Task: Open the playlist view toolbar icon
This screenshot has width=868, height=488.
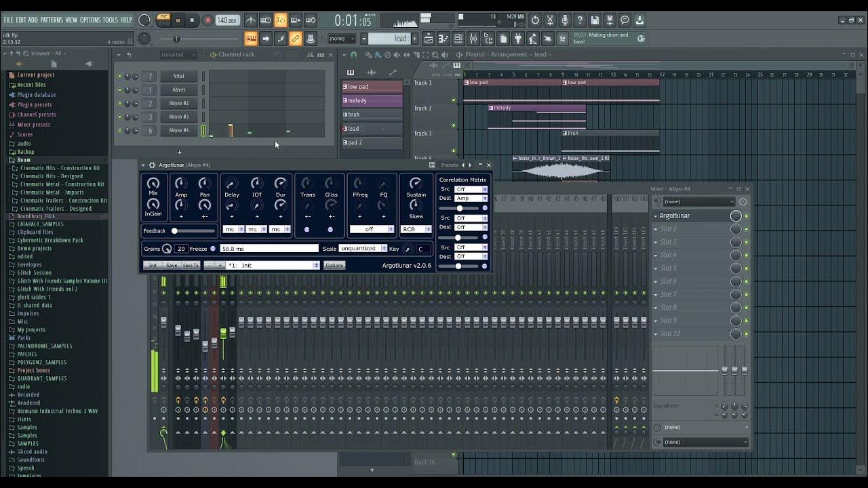Action: click(429, 39)
